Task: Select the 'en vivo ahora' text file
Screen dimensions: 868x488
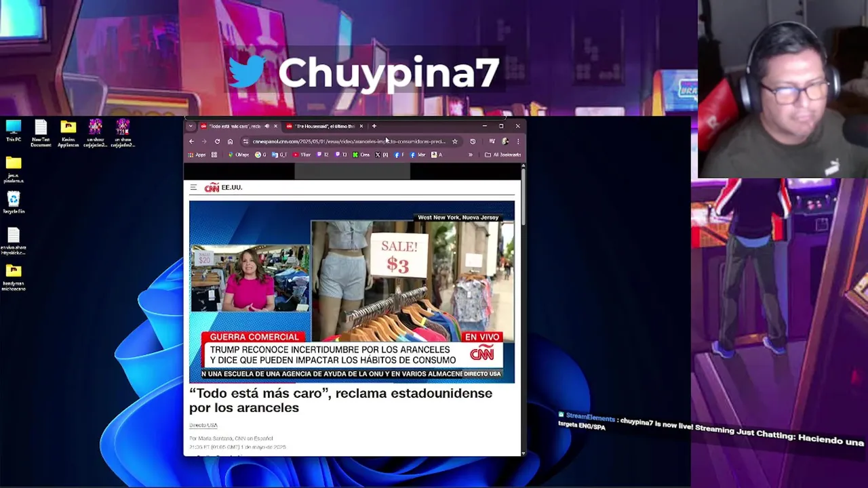Action: click(x=14, y=241)
